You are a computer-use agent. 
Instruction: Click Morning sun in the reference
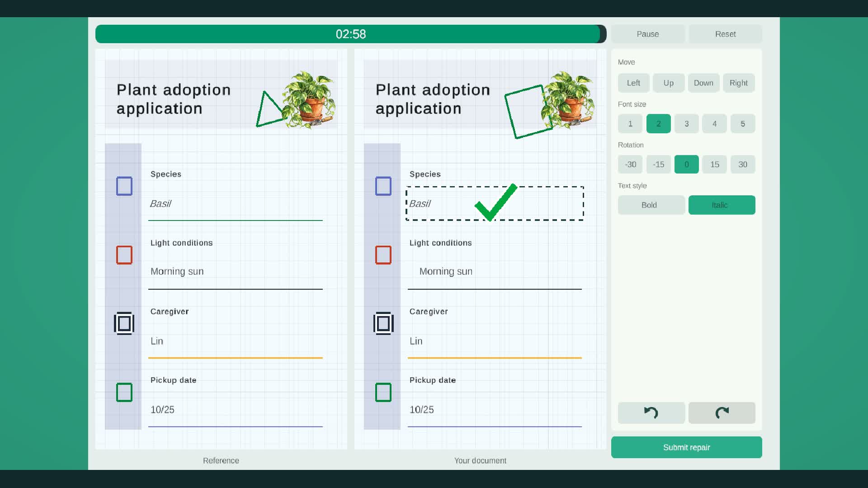coord(177,272)
